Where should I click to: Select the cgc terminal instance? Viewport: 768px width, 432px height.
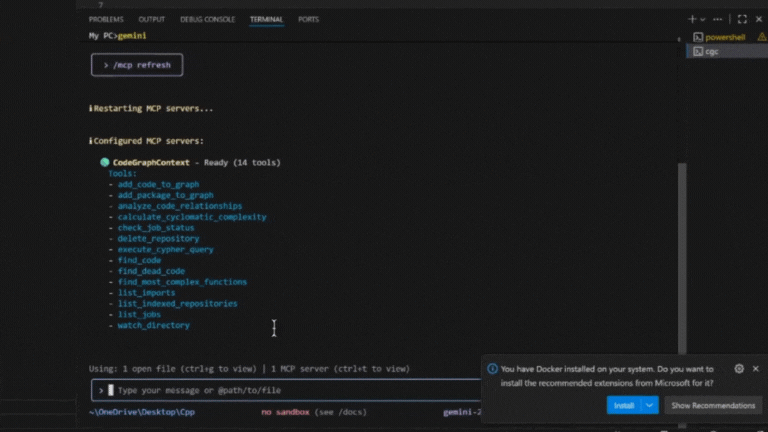coord(711,51)
